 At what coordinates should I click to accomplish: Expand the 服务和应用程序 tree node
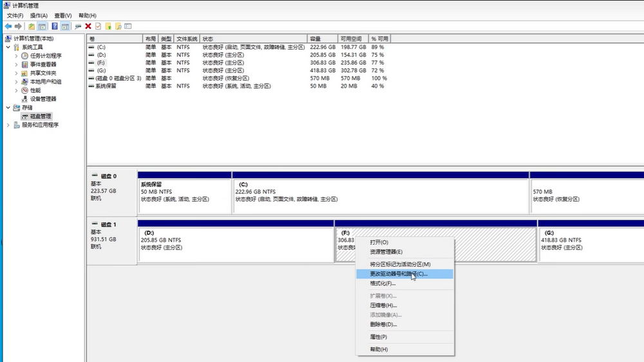click(x=8, y=125)
